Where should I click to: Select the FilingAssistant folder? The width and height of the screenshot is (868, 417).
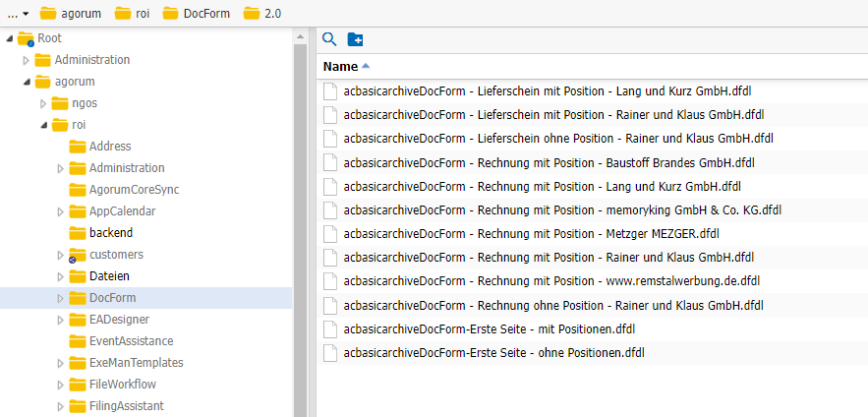tap(127, 406)
